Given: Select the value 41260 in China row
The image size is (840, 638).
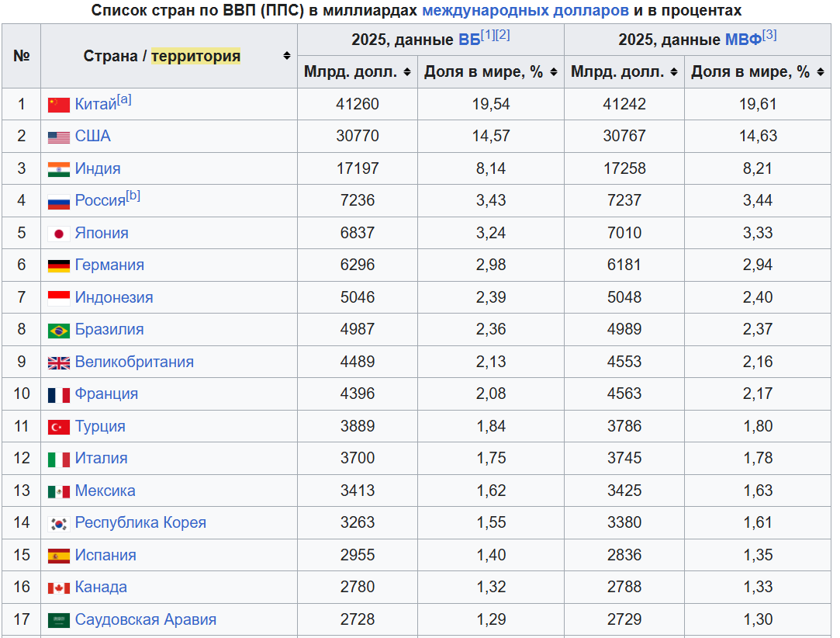Looking at the screenshot, I should [x=358, y=104].
